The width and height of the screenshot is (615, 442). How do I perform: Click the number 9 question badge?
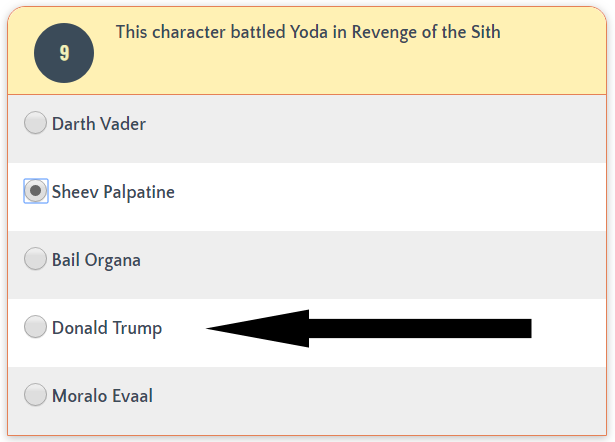click(64, 52)
